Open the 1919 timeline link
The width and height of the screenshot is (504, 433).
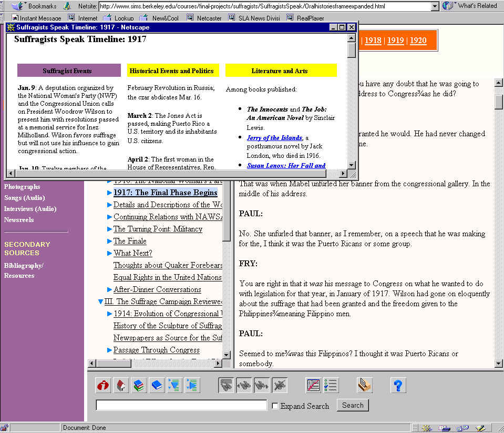point(395,41)
